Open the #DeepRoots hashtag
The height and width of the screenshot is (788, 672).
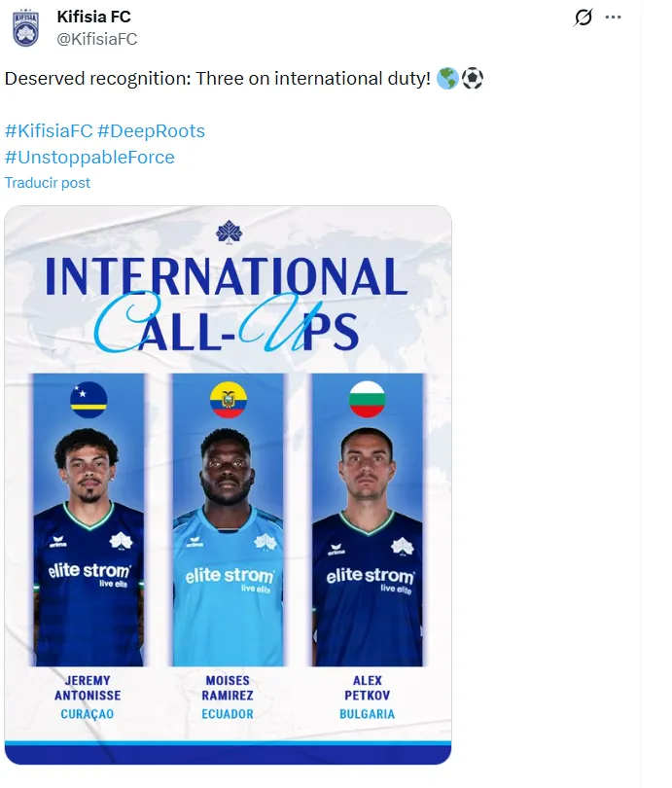click(x=151, y=130)
